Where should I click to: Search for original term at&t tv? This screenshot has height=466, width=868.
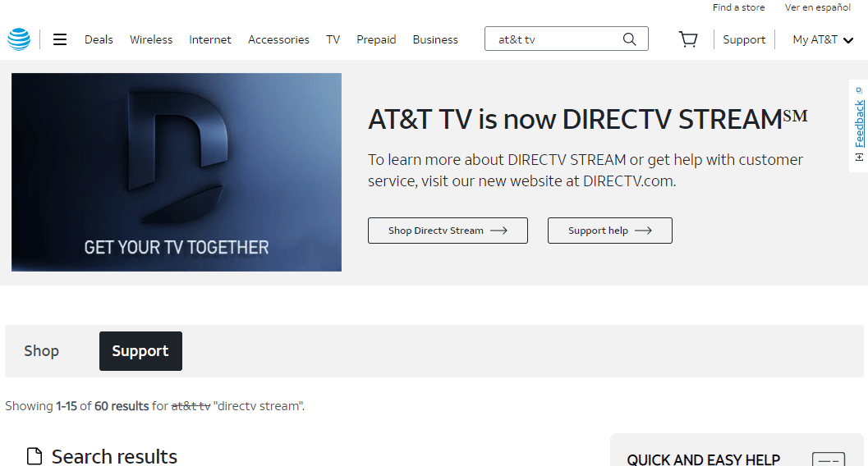(191, 406)
